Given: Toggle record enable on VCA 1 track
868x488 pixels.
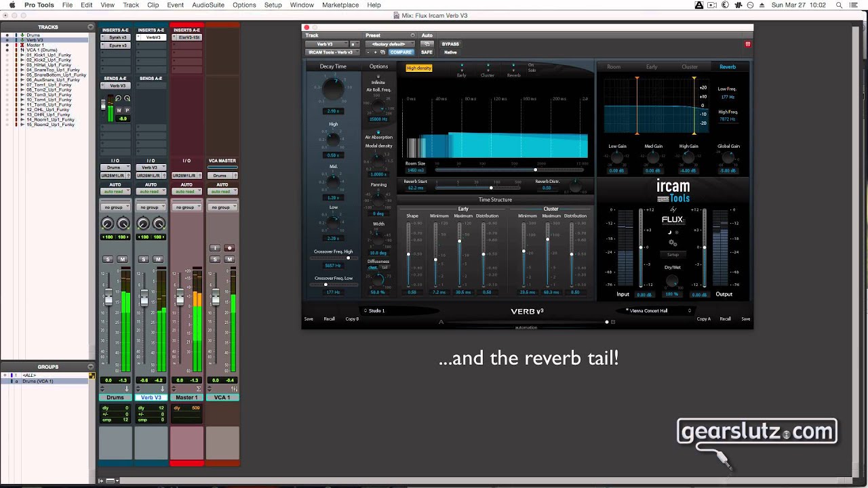Looking at the screenshot, I should 229,248.
